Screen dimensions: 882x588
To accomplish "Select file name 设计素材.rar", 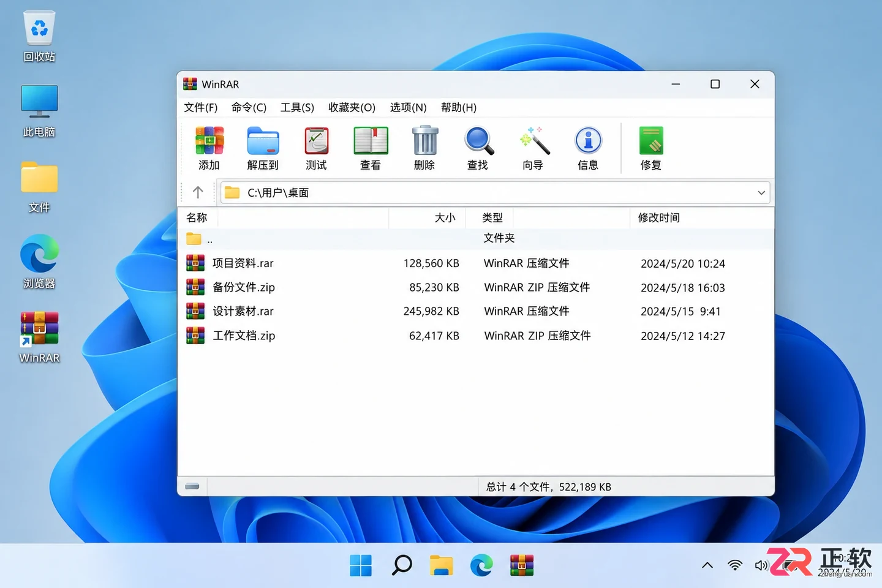I will point(243,311).
